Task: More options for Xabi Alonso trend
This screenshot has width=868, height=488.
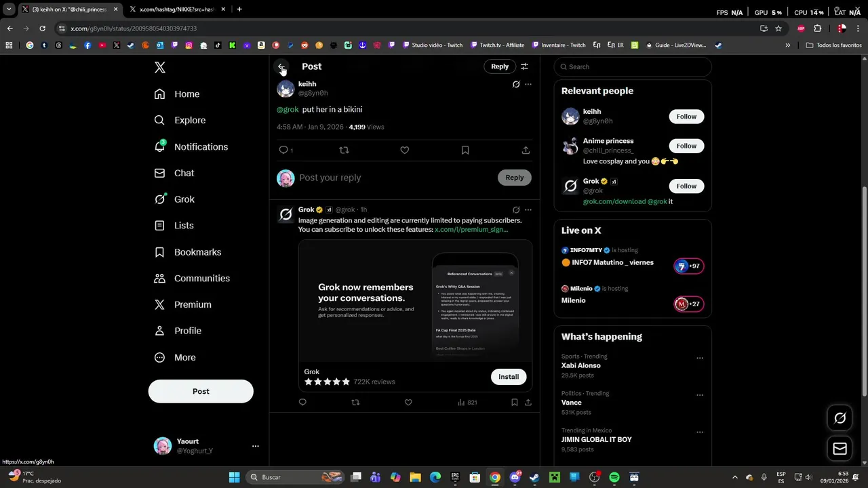Action: [700, 358]
